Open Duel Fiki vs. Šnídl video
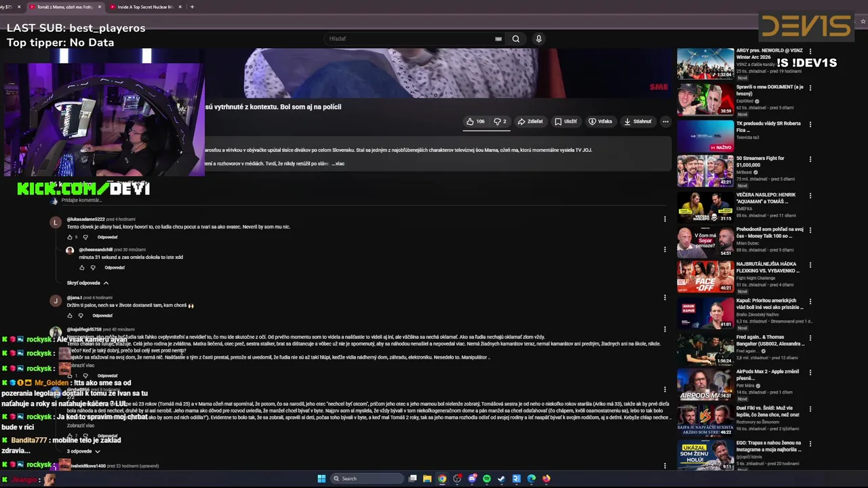The height and width of the screenshot is (488, 868). [705, 420]
